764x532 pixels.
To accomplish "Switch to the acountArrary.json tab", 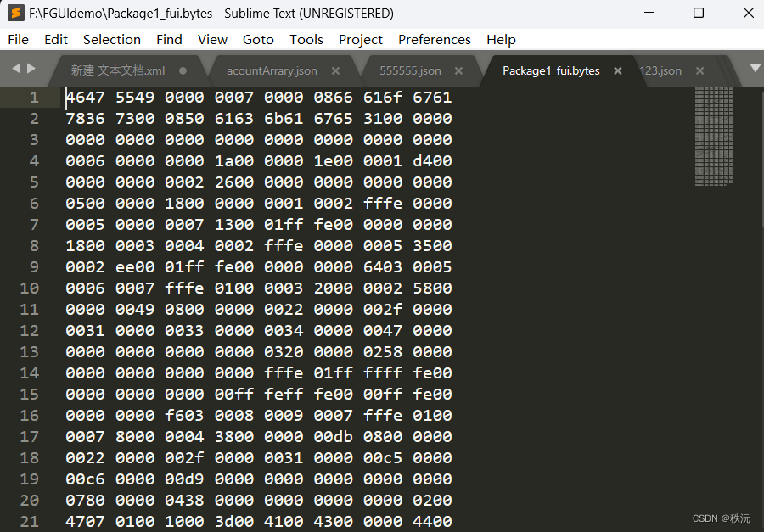I will [x=272, y=71].
